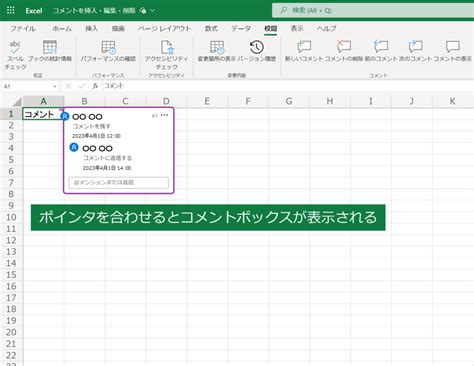Click the search box (検索 Alt+Q)

click(373, 10)
